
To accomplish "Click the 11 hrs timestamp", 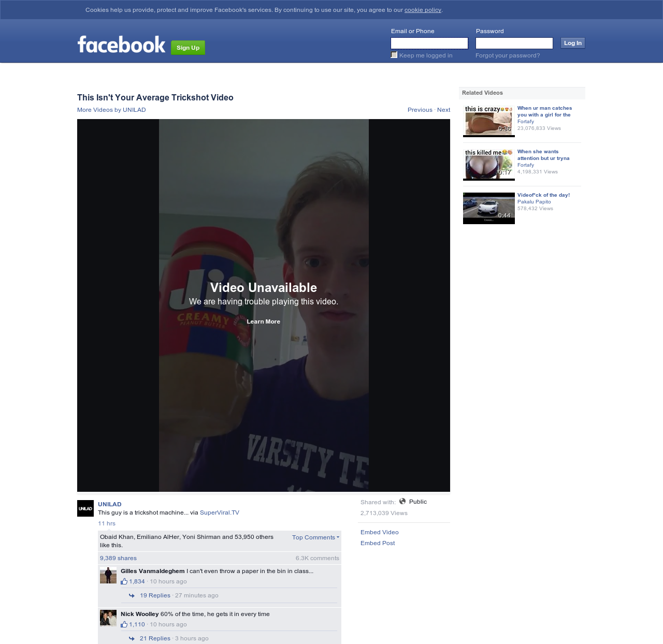I will (107, 523).
